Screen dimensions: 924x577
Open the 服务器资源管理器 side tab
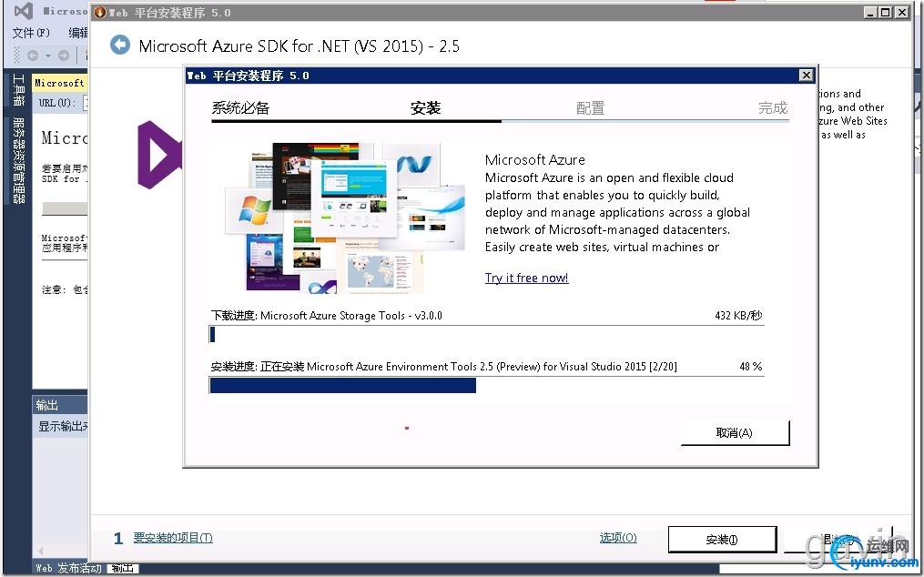[x=18, y=159]
